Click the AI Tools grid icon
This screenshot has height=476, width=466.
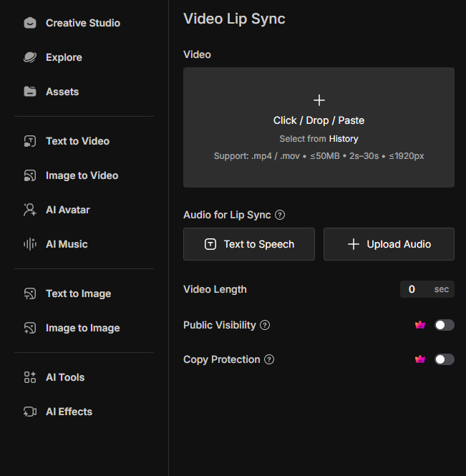pyautogui.click(x=30, y=377)
